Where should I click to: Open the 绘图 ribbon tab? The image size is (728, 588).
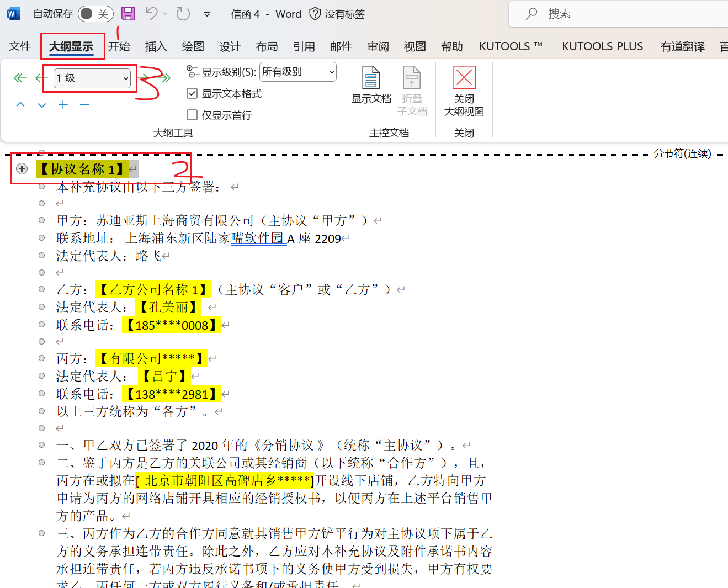(x=193, y=46)
